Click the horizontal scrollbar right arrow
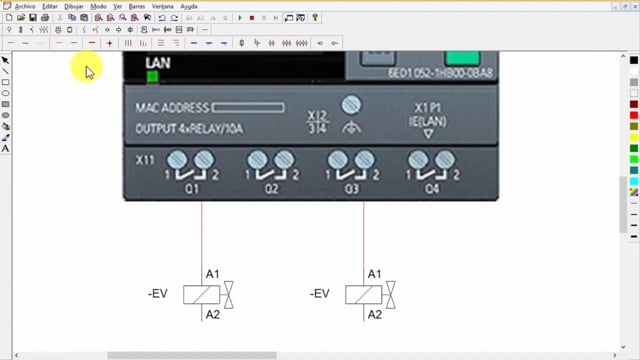 [x=615, y=356]
